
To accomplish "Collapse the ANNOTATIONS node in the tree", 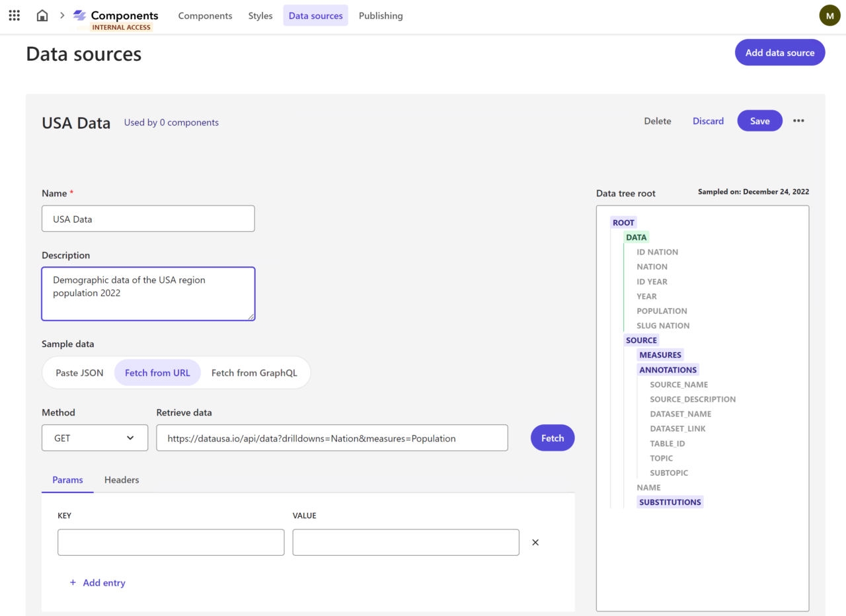I will 668,369.
